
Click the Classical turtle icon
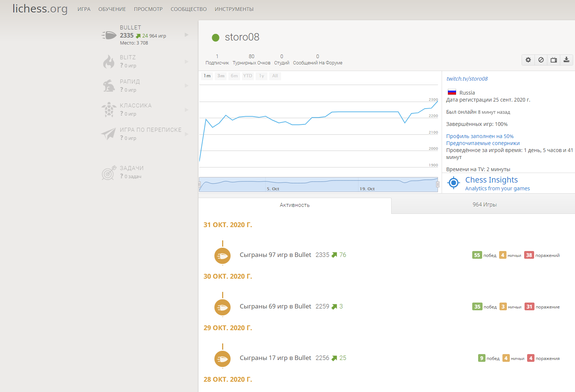(x=109, y=110)
